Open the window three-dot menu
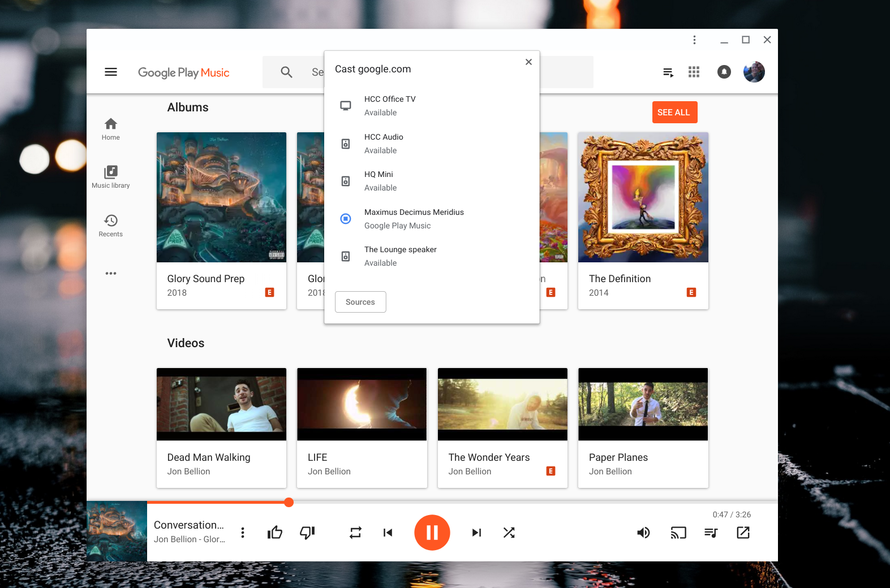The image size is (890, 588). click(694, 40)
